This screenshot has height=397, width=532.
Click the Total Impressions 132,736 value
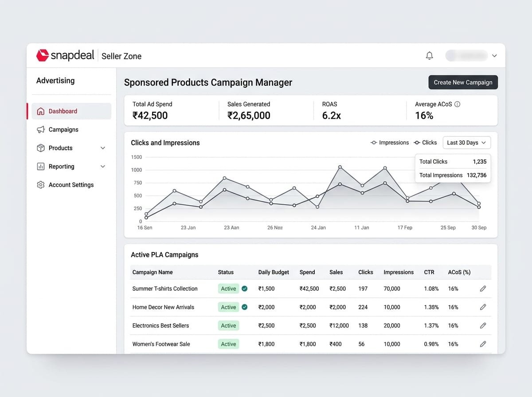point(477,175)
